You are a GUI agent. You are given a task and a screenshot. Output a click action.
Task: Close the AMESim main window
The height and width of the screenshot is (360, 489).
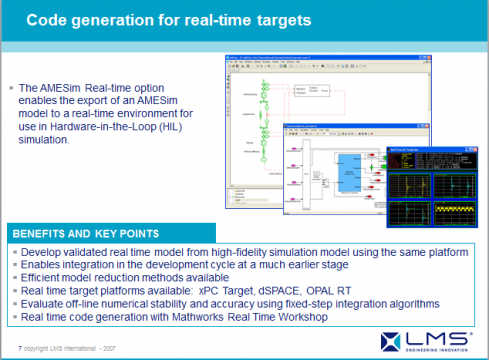(429, 58)
